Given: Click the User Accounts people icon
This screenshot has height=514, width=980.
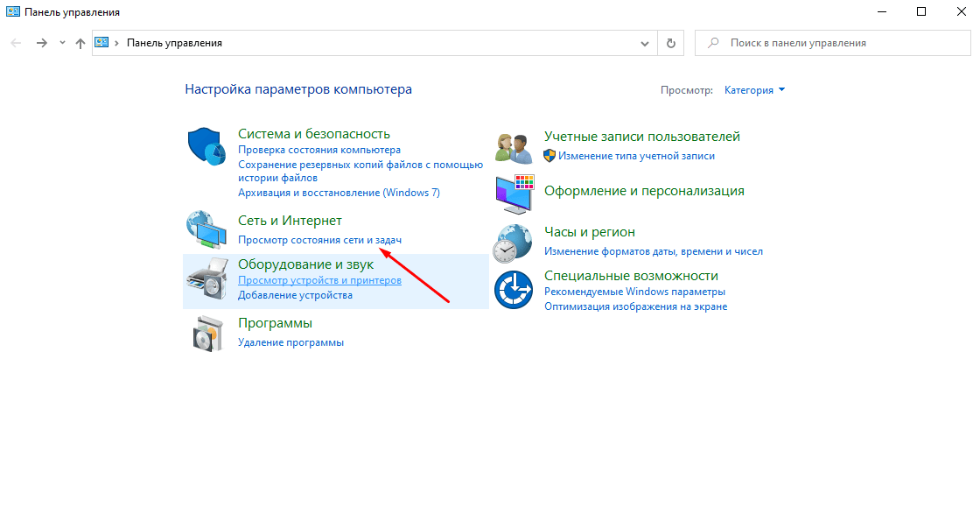Looking at the screenshot, I should [x=514, y=146].
